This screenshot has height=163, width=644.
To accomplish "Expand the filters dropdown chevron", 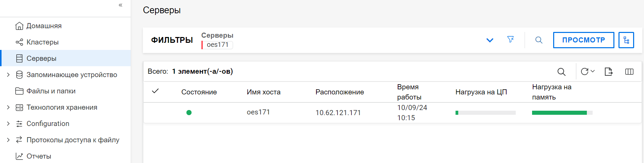I will (x=490, y=40).
